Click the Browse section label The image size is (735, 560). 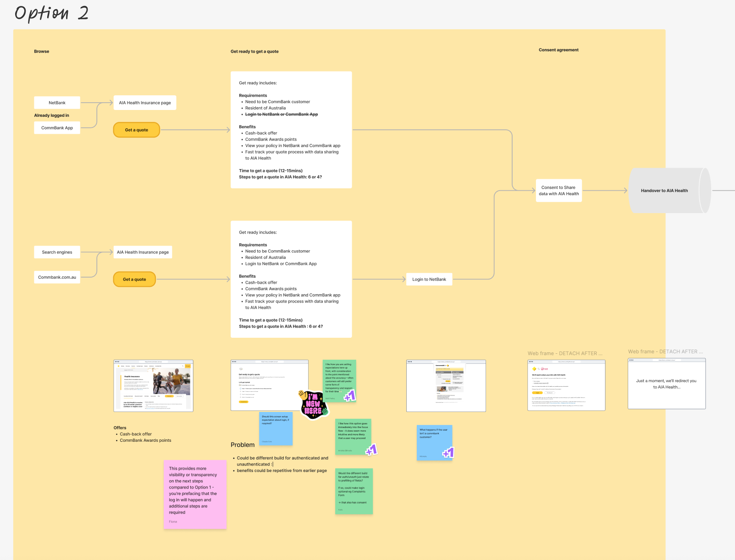(x=41, y=51)
